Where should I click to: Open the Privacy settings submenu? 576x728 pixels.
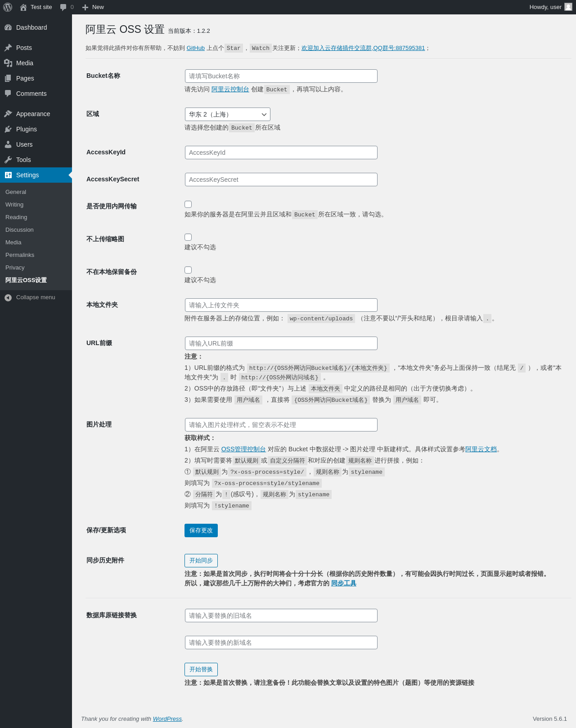(15, 267)
